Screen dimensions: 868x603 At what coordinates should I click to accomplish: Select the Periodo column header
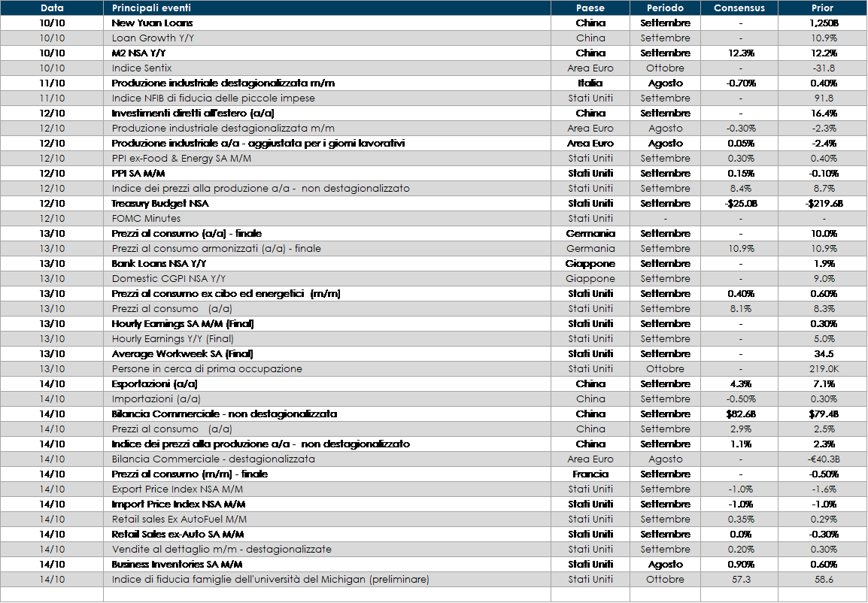[x=665, y=8]
